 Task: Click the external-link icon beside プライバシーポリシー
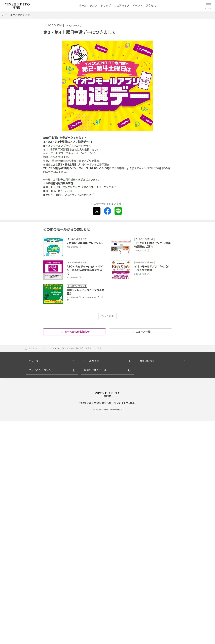[x=74, y=370]
